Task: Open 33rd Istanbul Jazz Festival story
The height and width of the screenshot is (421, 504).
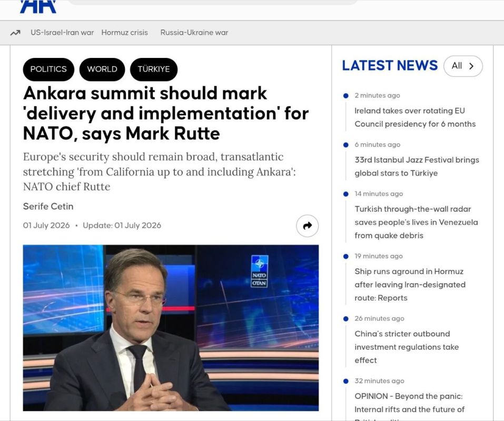Action: click(x=417, y=166)
